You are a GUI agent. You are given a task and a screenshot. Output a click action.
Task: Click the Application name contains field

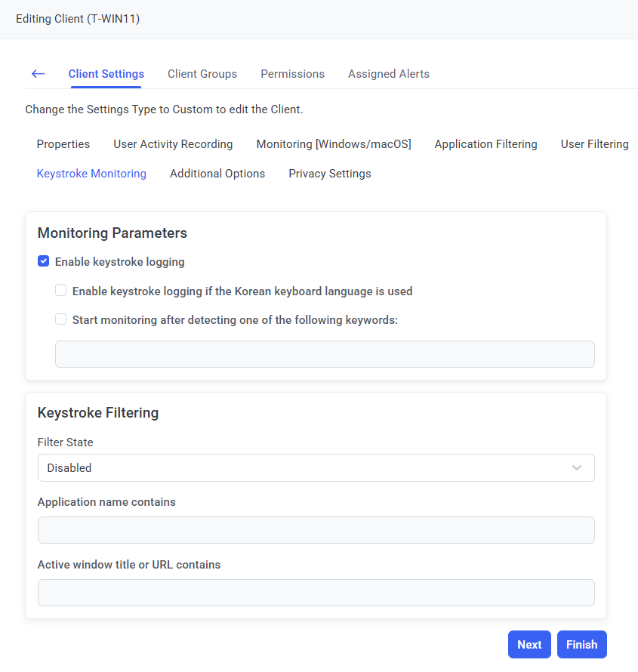(x=316, y=530)
